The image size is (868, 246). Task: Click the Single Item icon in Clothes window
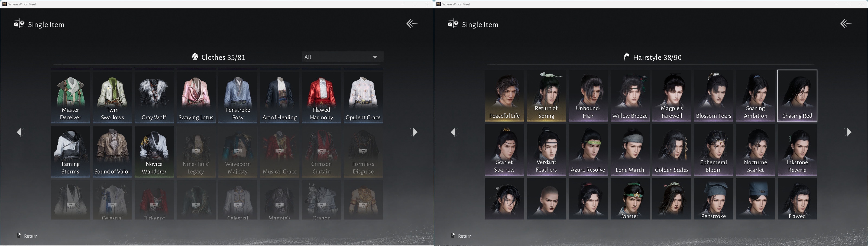tap(19, 24)
